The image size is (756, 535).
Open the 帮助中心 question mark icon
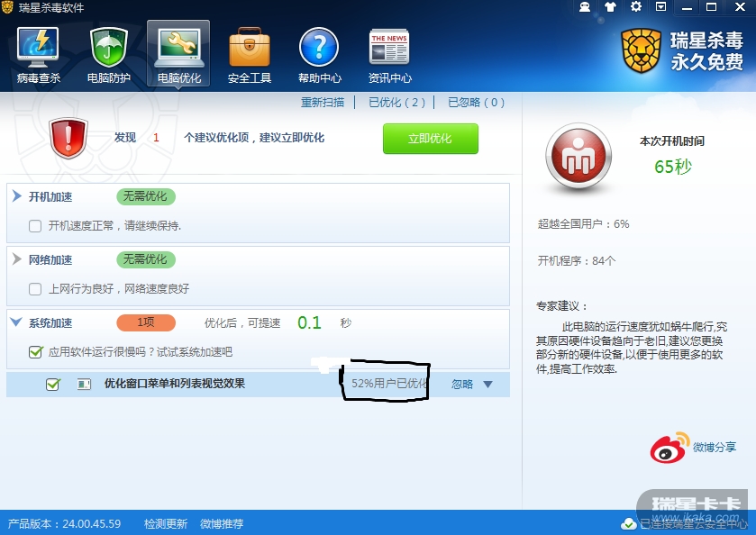coord(319,55)
